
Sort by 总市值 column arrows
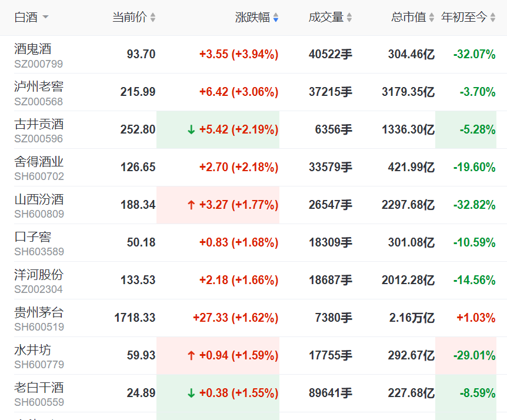tap(432, 18)
